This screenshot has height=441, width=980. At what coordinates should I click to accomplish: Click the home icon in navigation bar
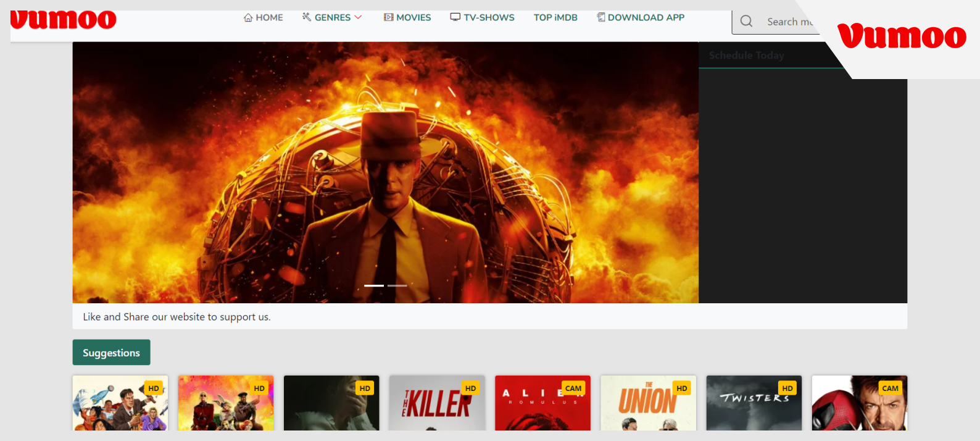[248, 17]
